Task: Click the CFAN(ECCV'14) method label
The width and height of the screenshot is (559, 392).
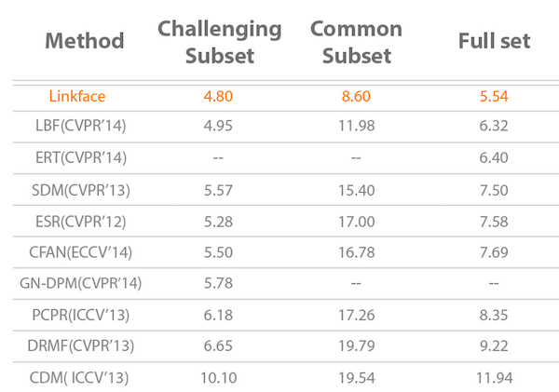Action: point(84,251)
